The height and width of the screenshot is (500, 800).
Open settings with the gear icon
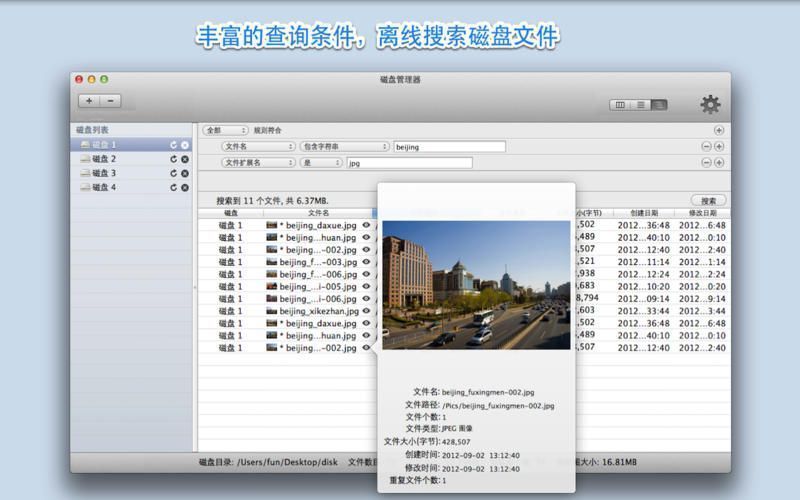(710, 104)
